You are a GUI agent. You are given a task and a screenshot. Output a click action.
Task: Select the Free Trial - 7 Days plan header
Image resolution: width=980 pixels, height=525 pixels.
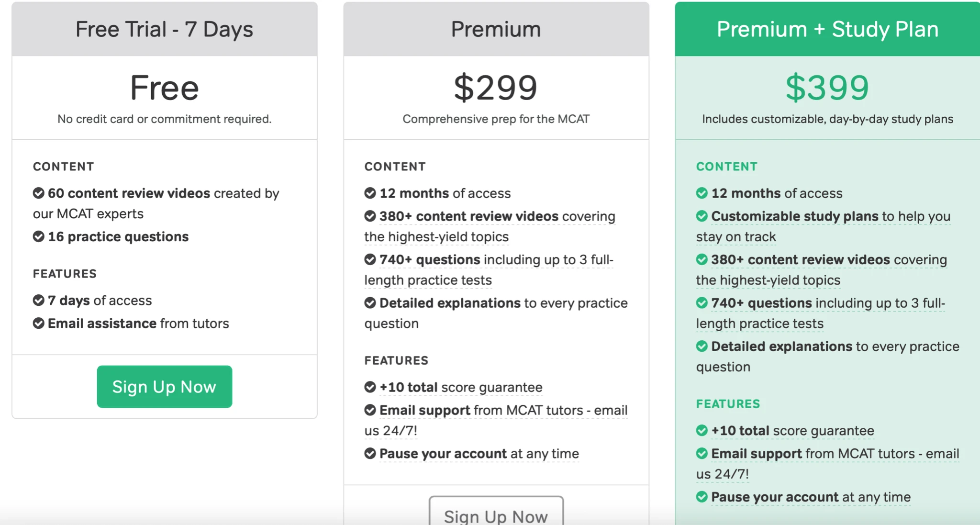pos(164,29)
